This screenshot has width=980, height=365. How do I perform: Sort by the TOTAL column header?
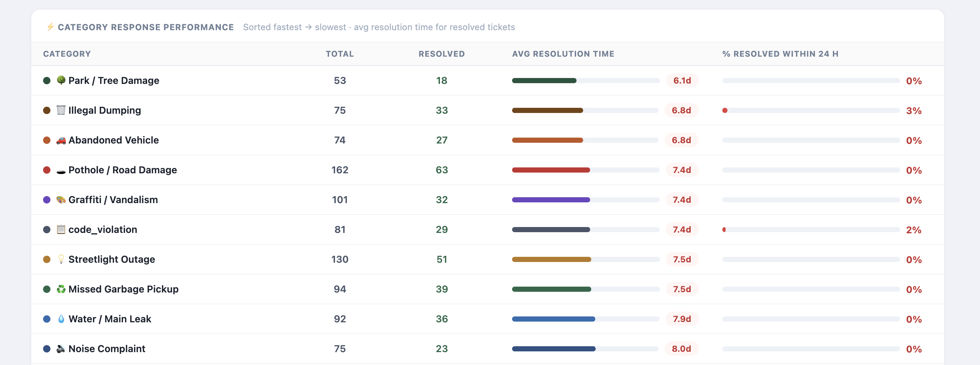339,54
